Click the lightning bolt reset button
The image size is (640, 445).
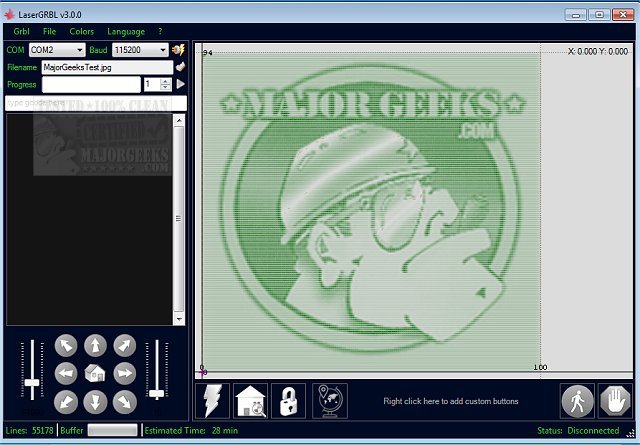pos(213,401)
